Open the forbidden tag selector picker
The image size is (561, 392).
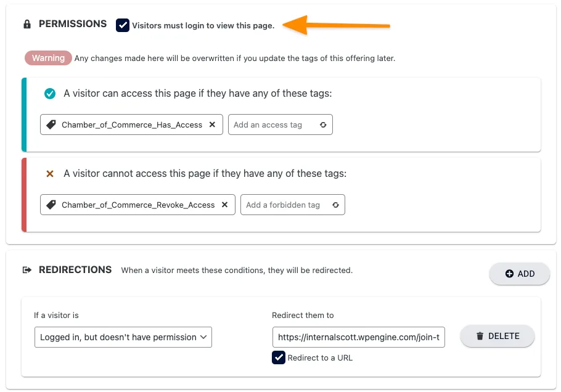coord(335,205)
